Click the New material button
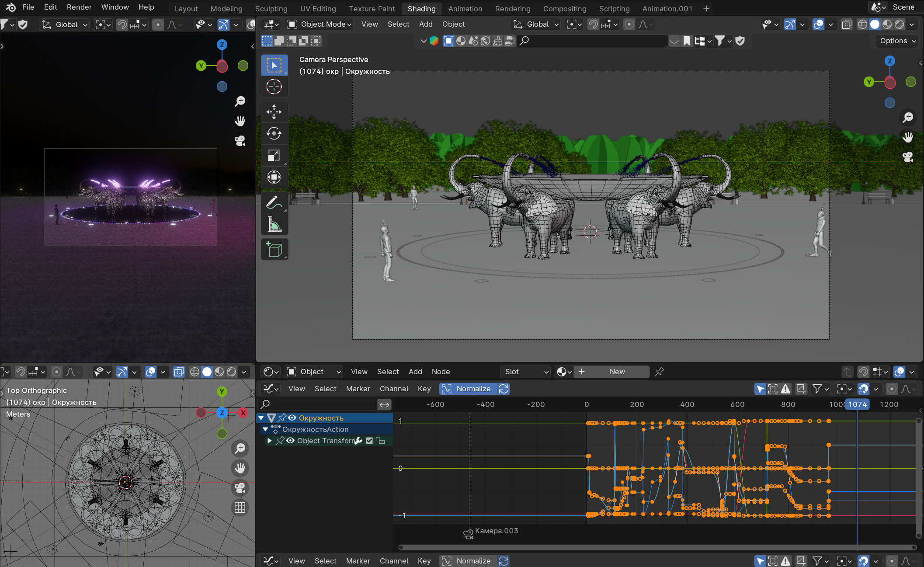924x567 pixels. [617, 372]
